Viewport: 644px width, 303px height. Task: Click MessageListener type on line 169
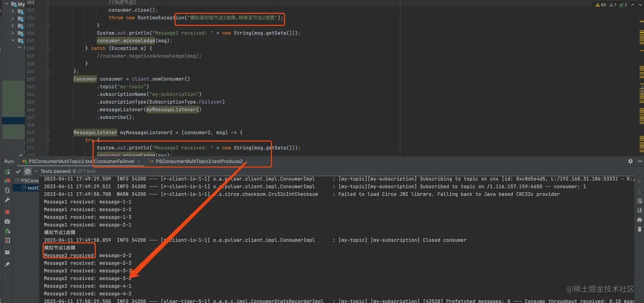point(95,133)
